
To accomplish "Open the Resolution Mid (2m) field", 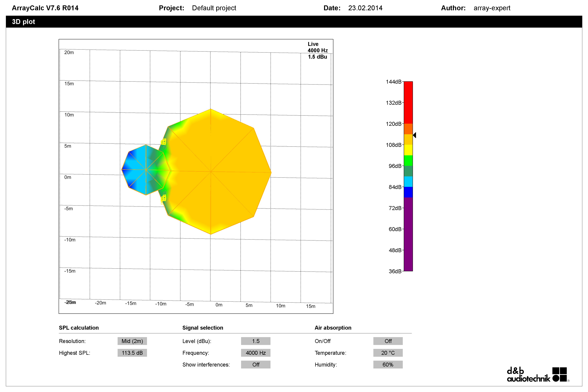I will click(132, 341).
